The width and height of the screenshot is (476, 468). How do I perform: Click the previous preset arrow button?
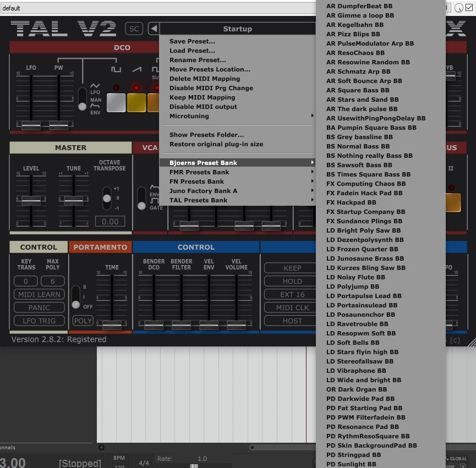[x=154, y=29]
